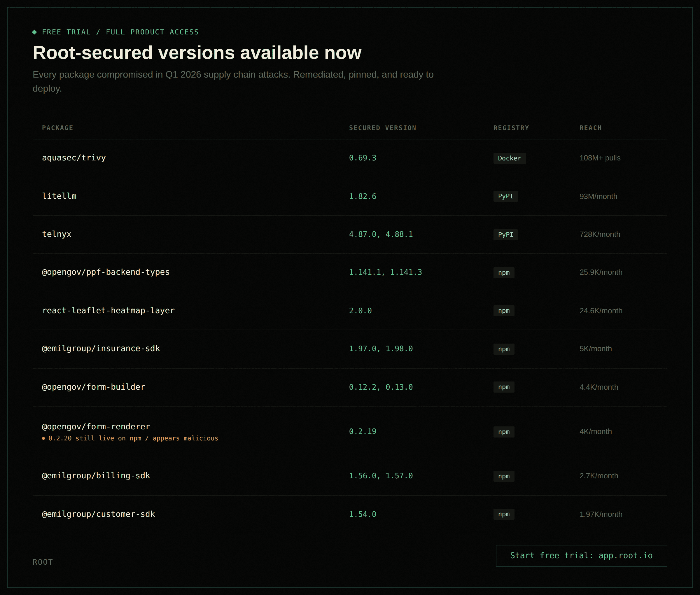Click the PyPI badge in telnyx row
The height and width of the screenshot is (595, 700).
point(505,235)
